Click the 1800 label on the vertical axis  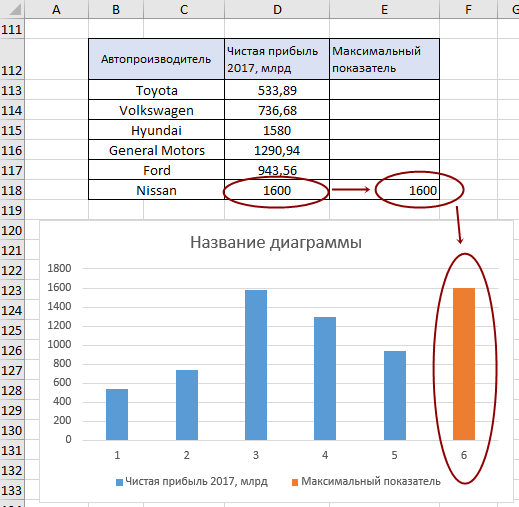(59, 268)
